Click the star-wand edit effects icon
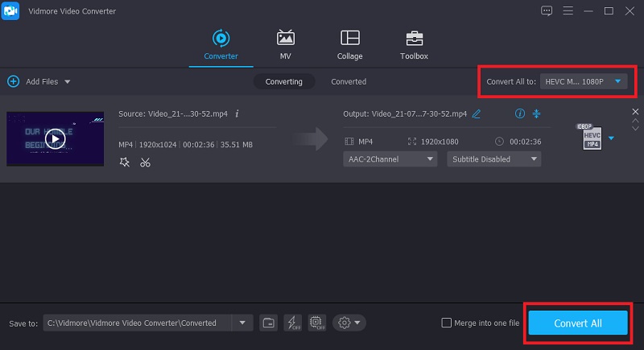644x350 pixels. [124, 163]
